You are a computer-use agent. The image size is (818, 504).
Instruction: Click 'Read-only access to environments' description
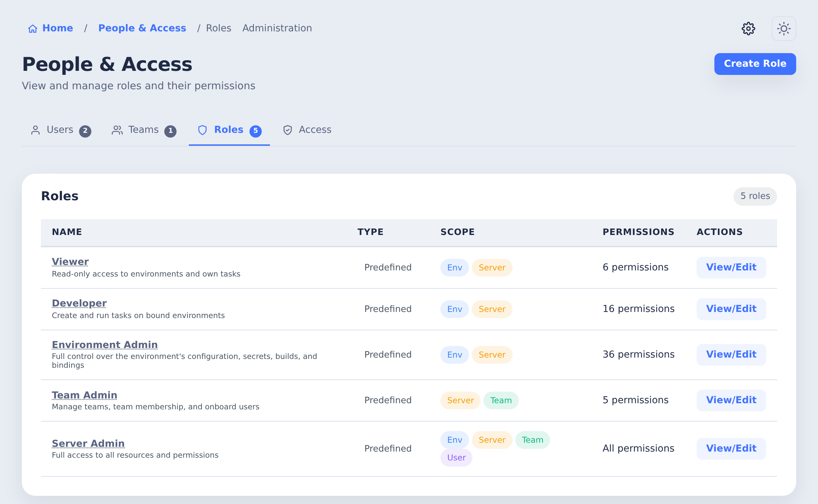tap(146, 274)
